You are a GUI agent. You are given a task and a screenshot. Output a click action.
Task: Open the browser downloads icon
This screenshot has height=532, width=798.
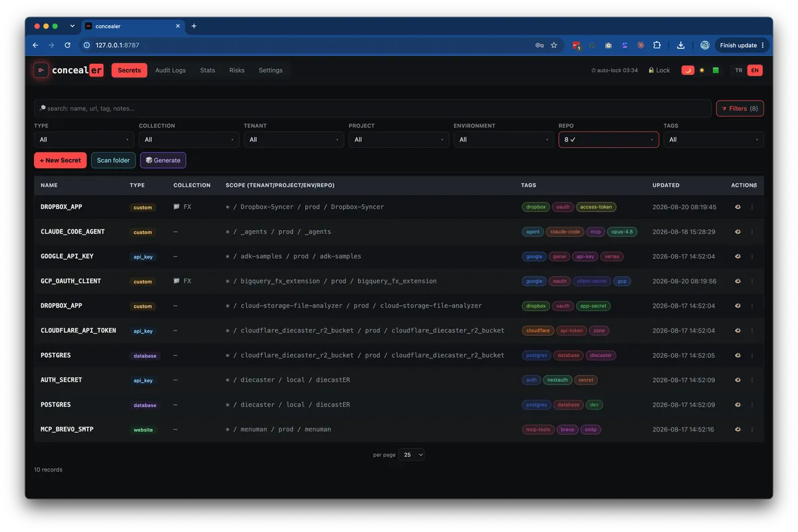pos(680,45)
